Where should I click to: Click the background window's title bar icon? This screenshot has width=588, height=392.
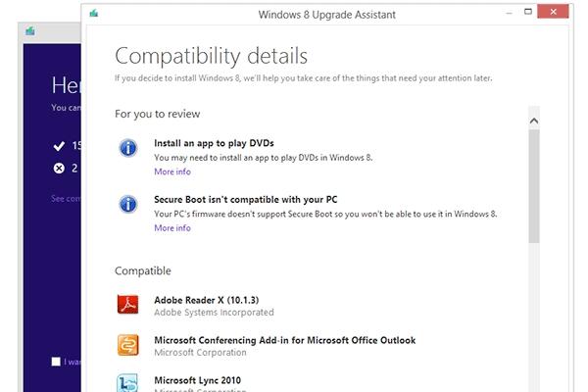[x=30, y=30]
